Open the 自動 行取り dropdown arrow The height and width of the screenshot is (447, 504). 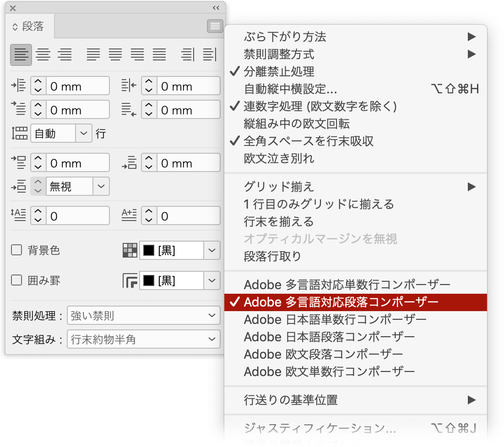pyautogui.click(x=84, y=133)
